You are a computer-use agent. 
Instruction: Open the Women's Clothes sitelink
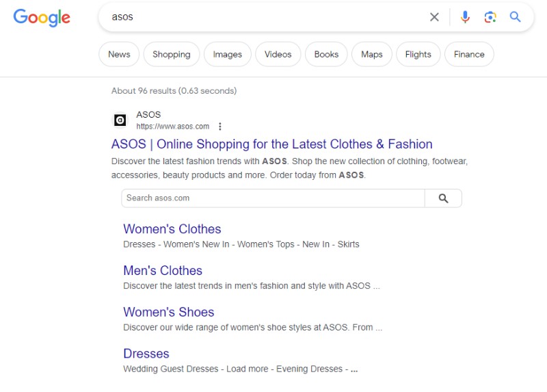point(172,229)
